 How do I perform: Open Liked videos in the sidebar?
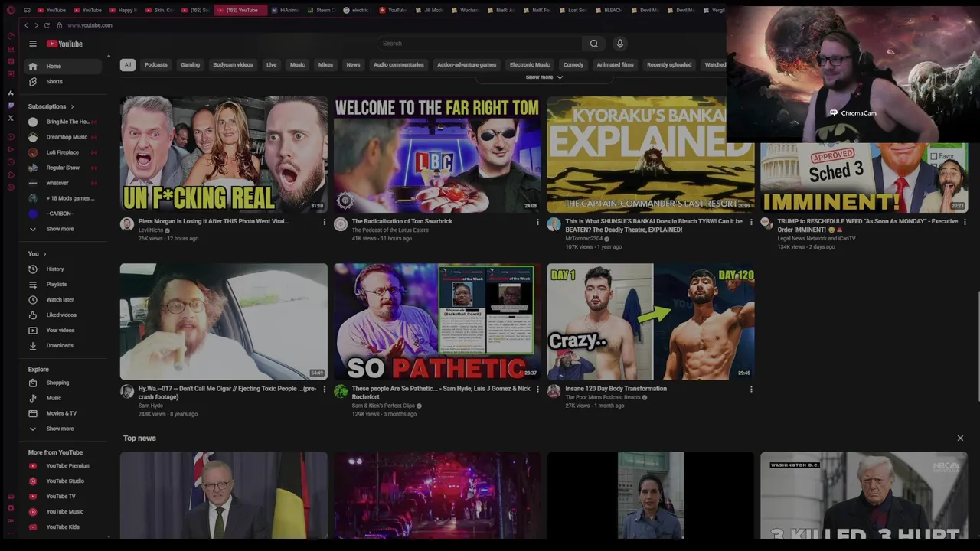point(63,315)
